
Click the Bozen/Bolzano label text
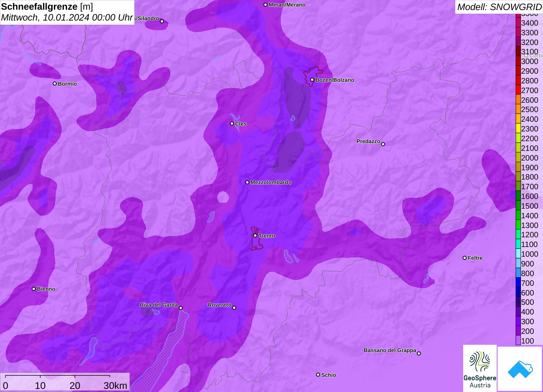click(335, 80)
